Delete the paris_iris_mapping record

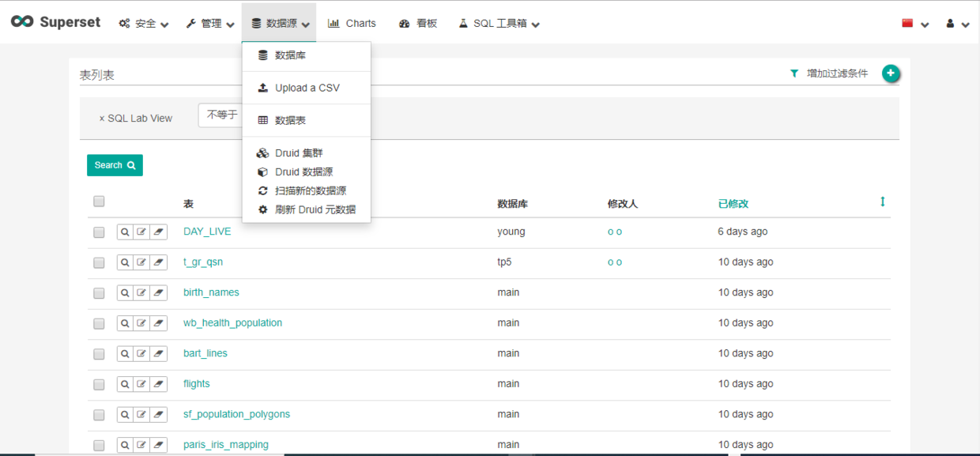[159, 445]
